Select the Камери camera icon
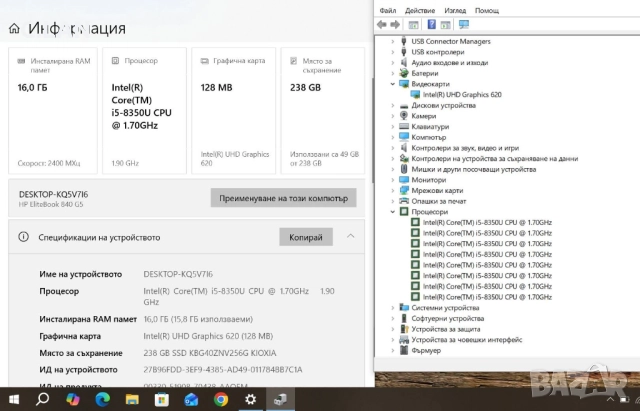This screenshot has width=640, height=411. pyautogui.click(x=404, y=116)
